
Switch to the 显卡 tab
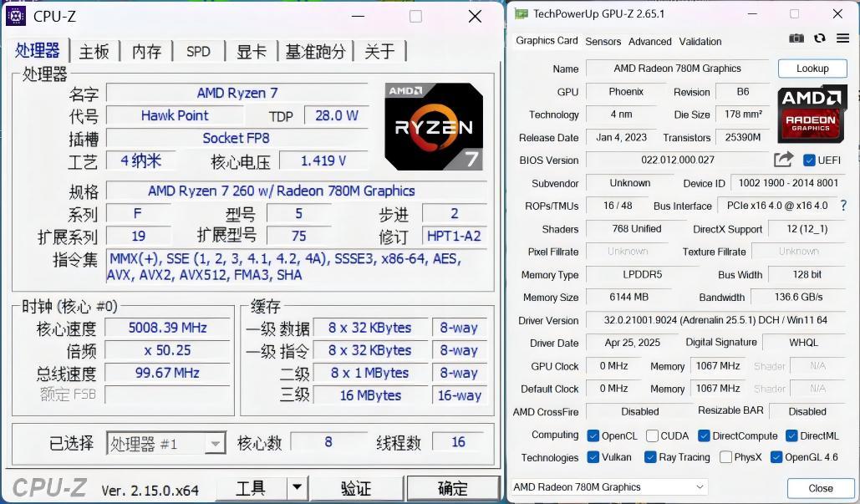coord(252,52)
